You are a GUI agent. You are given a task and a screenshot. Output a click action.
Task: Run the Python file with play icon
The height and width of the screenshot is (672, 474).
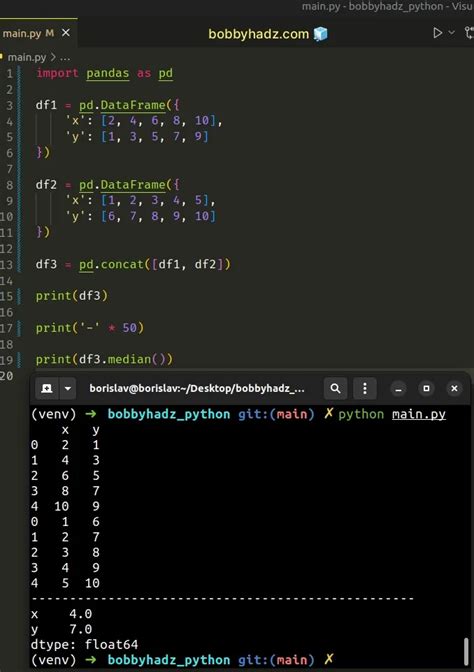click(x=437, y=33)
